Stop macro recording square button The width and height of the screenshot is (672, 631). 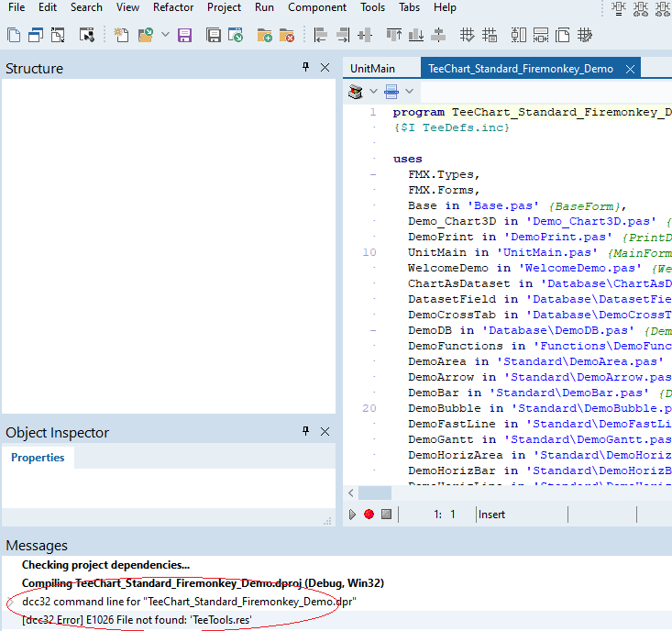387,514
